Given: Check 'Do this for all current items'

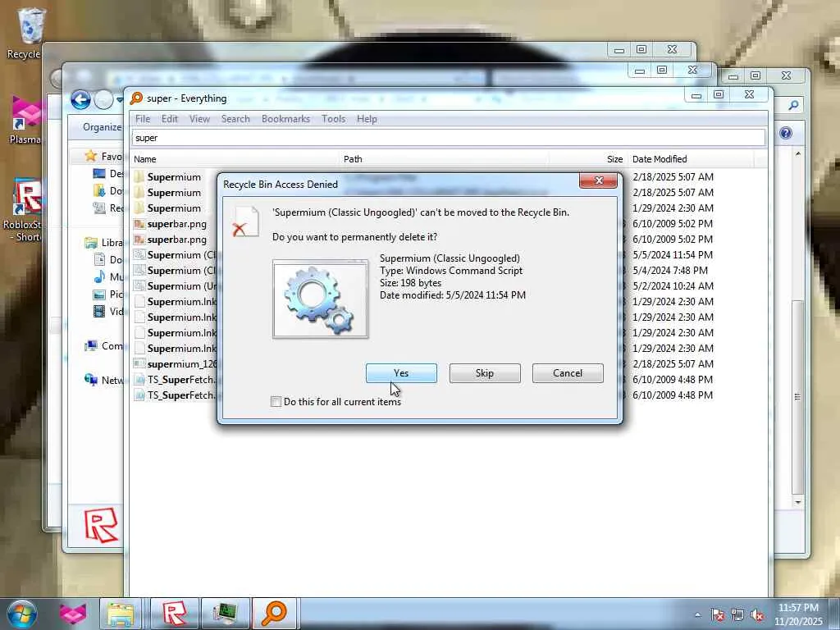Looking at the screenshot, I should pos(276,402).
